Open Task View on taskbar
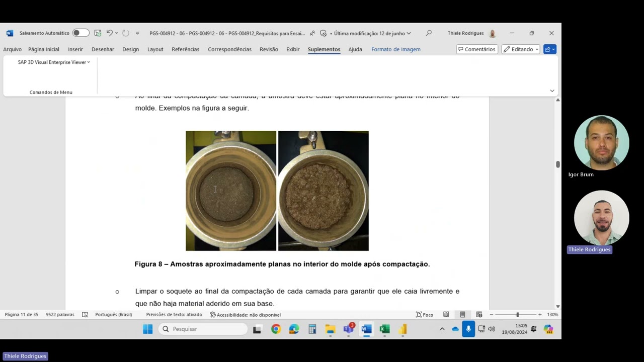 tap(257, 329)
